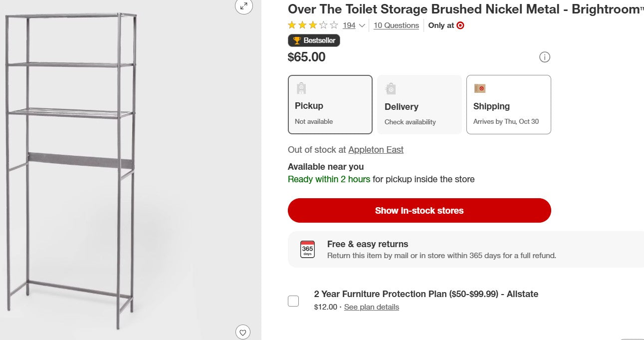Select the Pickup fulfillment option
644x340 pixels.
[330, 104]
